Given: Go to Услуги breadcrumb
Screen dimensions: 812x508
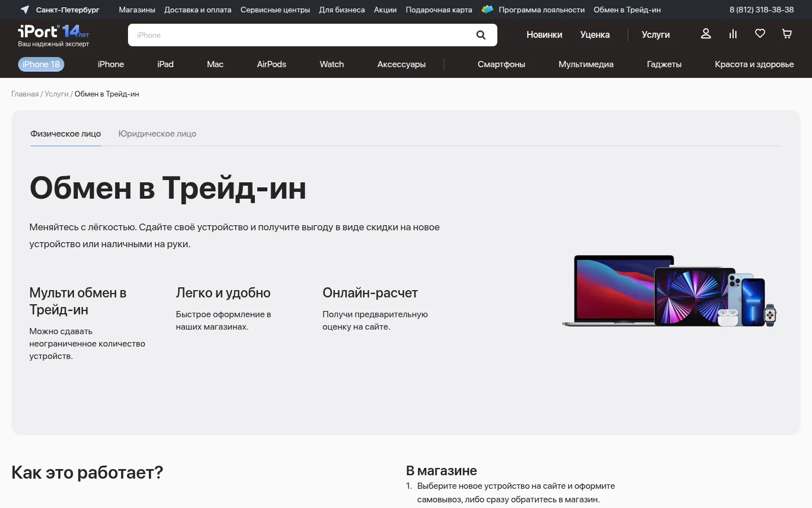Looking at the screenshot, I should tap(56, 94).
